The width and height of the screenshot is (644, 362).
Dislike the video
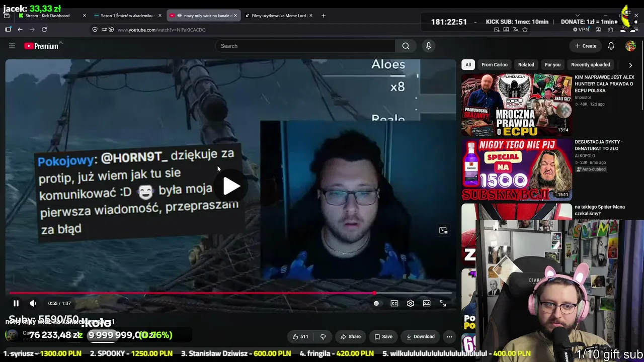(323, 337)
